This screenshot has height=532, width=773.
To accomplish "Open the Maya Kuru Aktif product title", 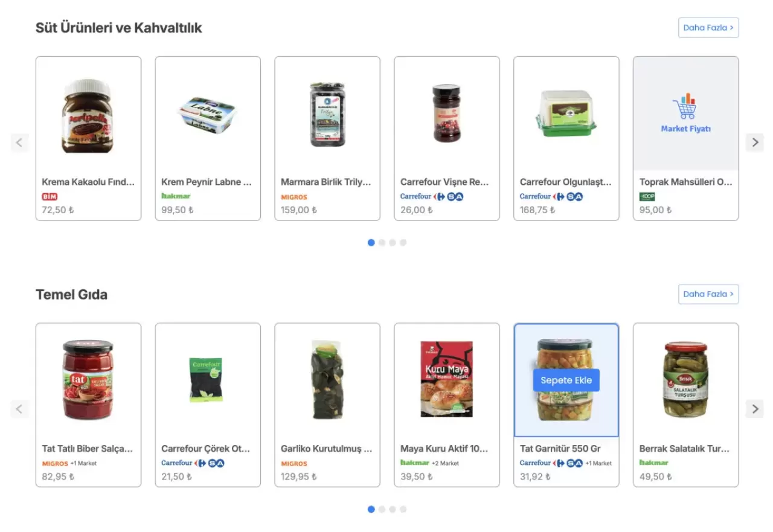I will [x=444, y=449].
